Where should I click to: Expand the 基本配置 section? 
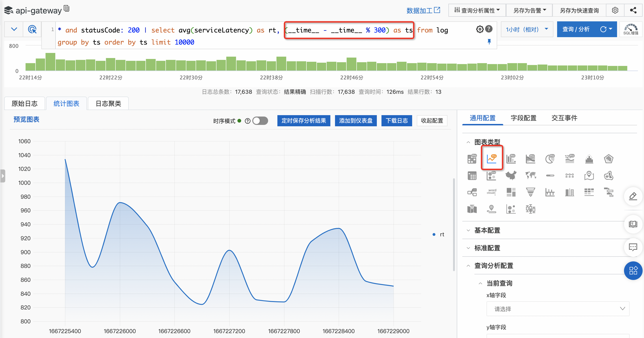click(487, 230)
